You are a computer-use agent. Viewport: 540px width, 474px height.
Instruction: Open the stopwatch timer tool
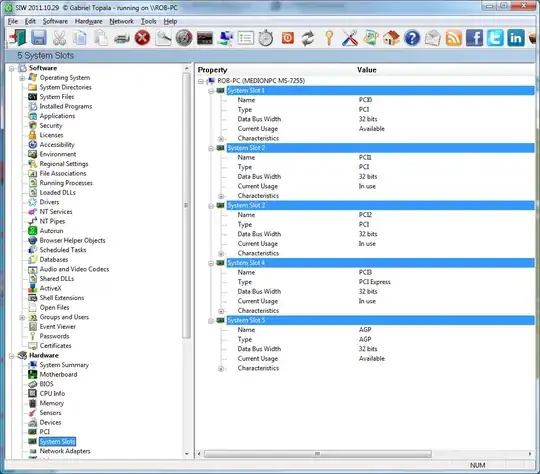266,38
